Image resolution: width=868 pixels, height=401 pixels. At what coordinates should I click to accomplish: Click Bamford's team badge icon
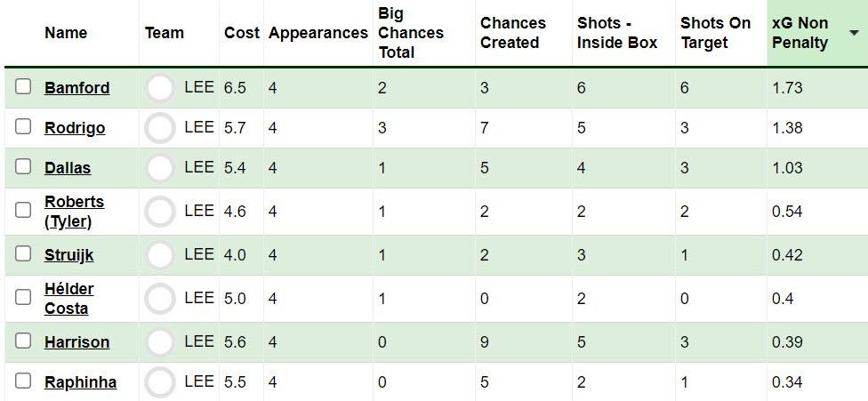pos(159,88)
